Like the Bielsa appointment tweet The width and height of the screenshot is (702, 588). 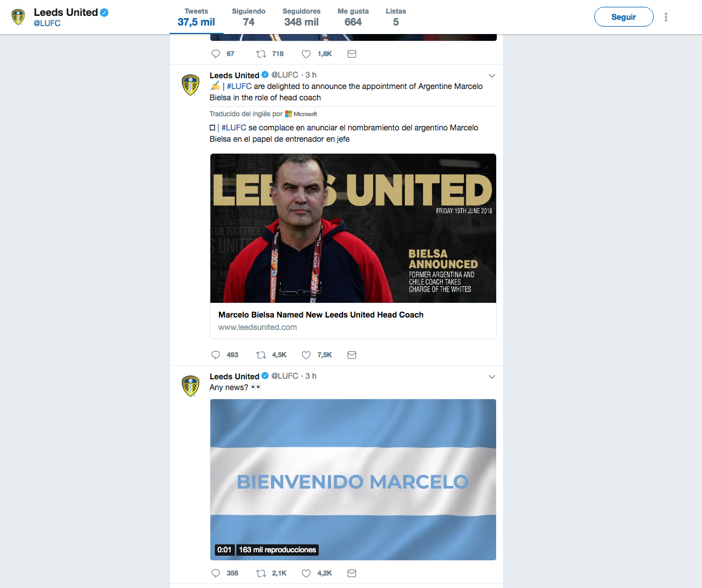[306, 355]
